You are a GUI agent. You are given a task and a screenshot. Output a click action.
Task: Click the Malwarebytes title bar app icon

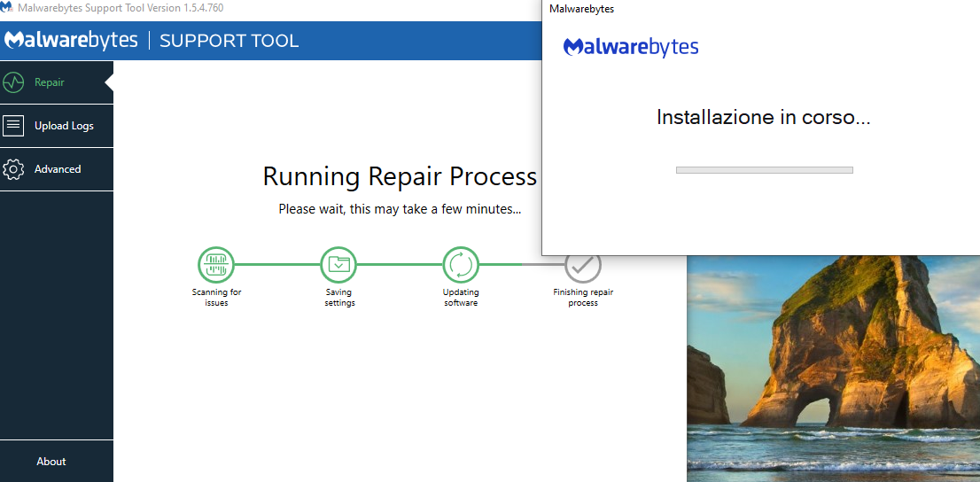click(x=6, y=7)
